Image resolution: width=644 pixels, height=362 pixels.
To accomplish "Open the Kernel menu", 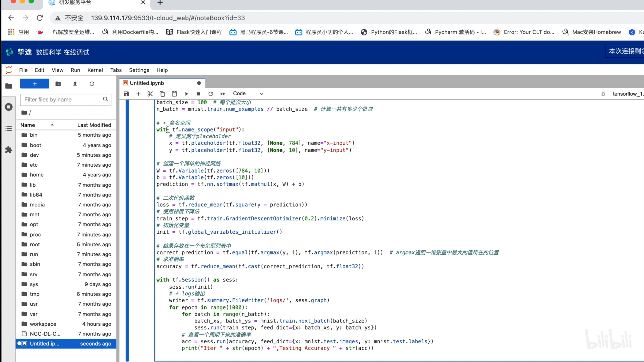I will pyautogui.click(x=95, y=70).
